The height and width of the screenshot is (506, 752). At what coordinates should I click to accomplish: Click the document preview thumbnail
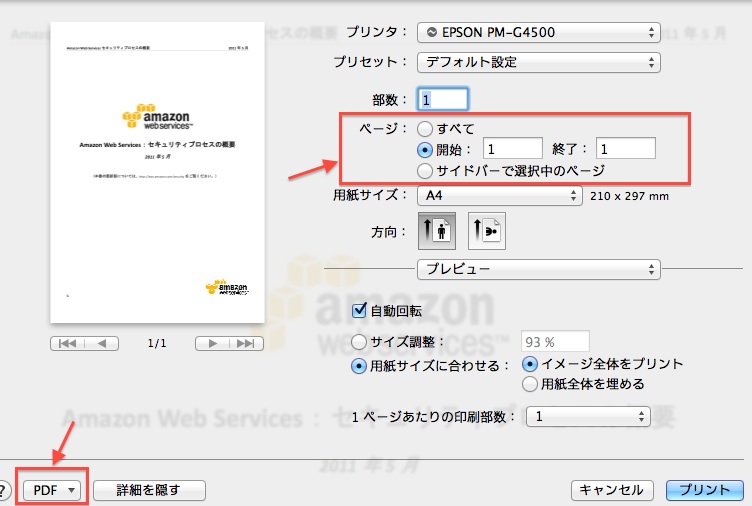[x=157, y=173]
